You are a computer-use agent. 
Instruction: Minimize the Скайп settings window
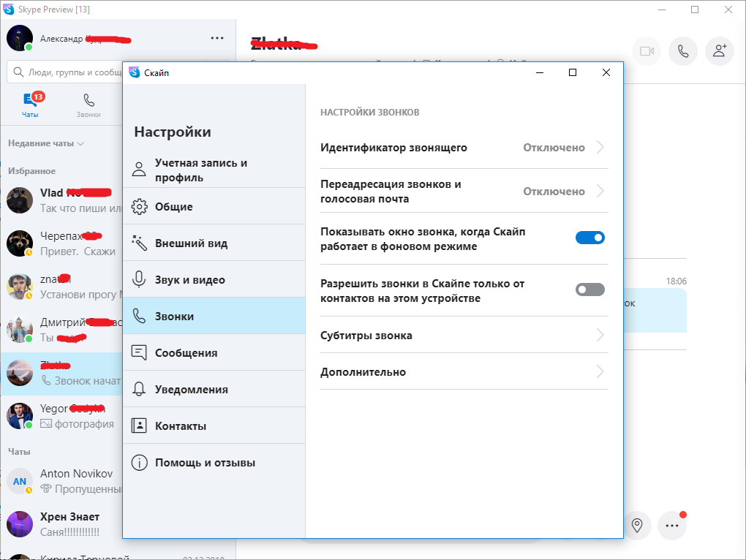[540, 72]
